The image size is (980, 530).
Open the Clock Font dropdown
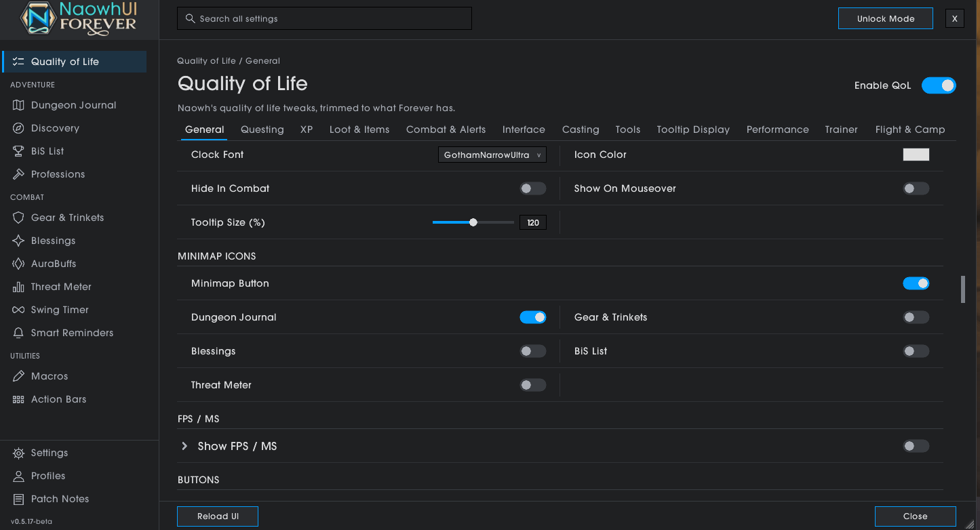[x=492, y=155]
